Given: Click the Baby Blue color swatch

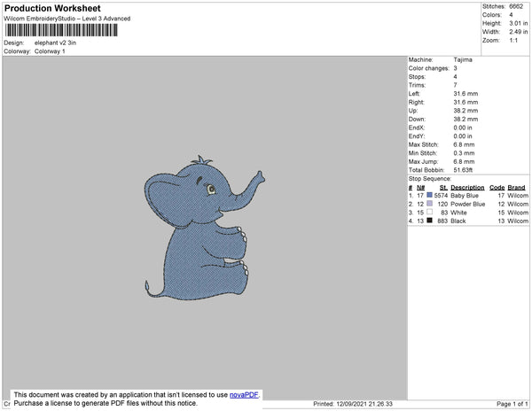Looking at the screenshot, I should click(430, 196).
